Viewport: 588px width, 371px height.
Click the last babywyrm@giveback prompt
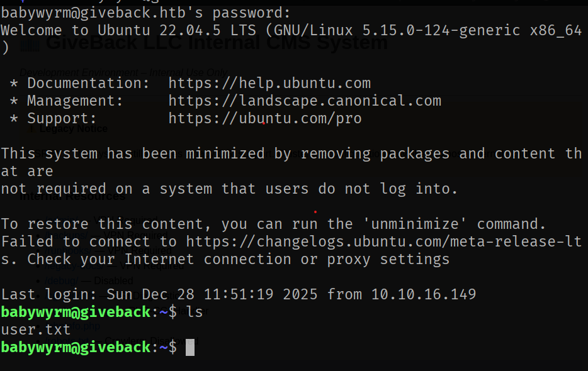[x=76, y=347]
